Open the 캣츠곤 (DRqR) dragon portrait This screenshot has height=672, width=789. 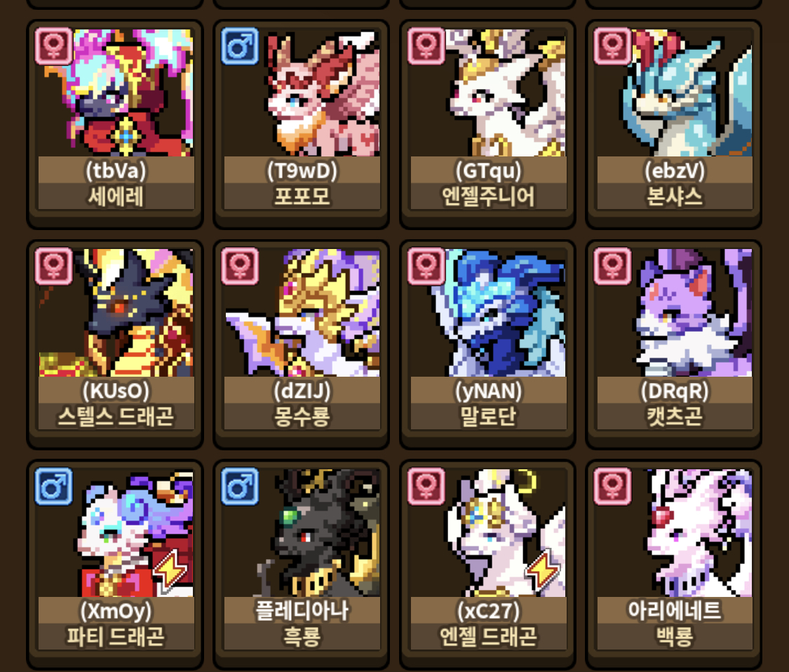click(675, 313)
